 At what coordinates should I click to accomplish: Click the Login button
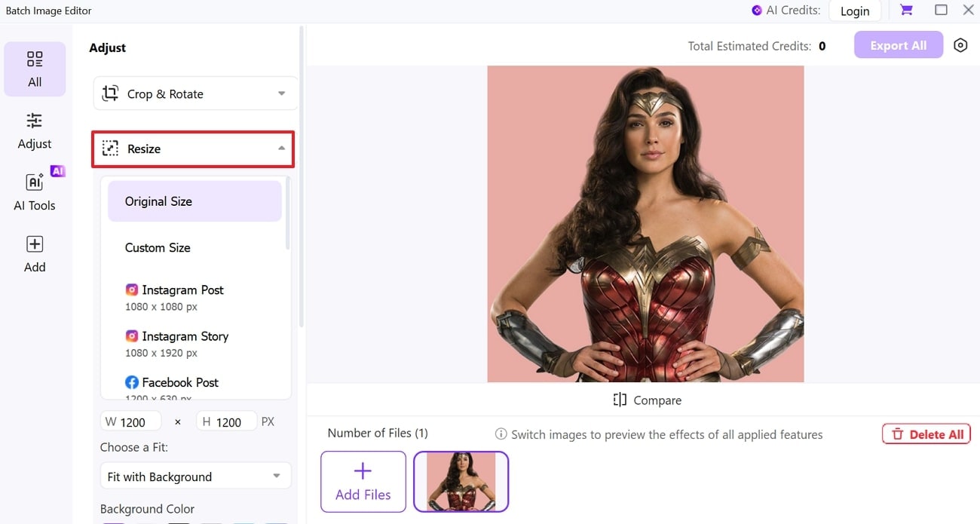(855, 11)
